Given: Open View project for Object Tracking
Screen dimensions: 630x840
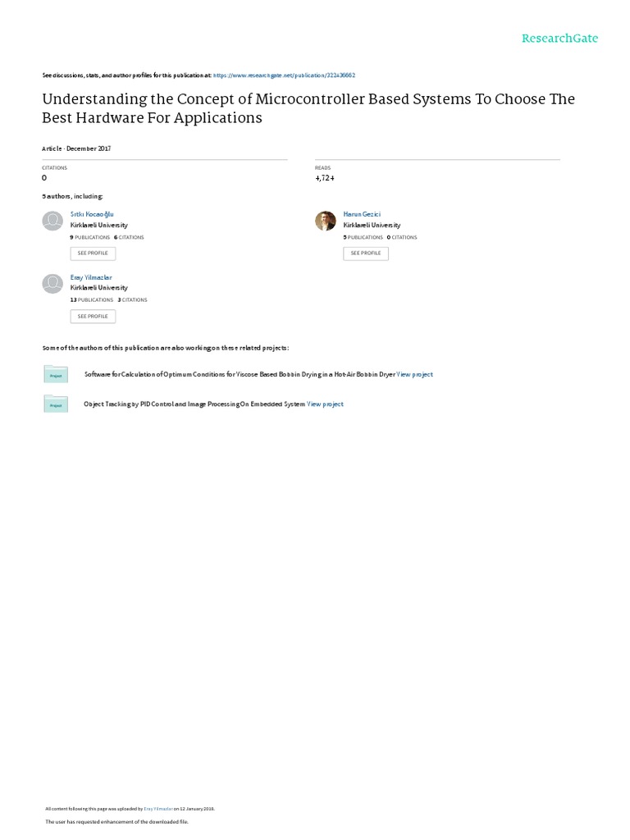Looking at the screenshot, I should (325, 404).
